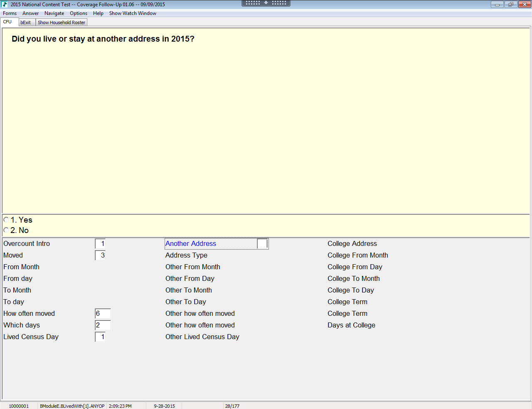Click the 'Other To Day' label

pos(186,302)
